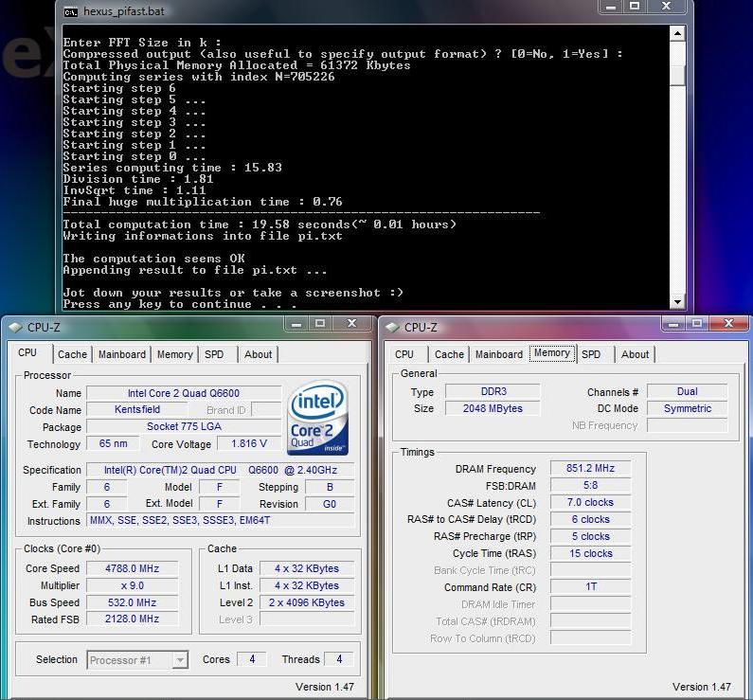Click the console icon in hexus_pifast.bat title bar
The height and width of the screenshot is (700, 753).
[71, 12]
